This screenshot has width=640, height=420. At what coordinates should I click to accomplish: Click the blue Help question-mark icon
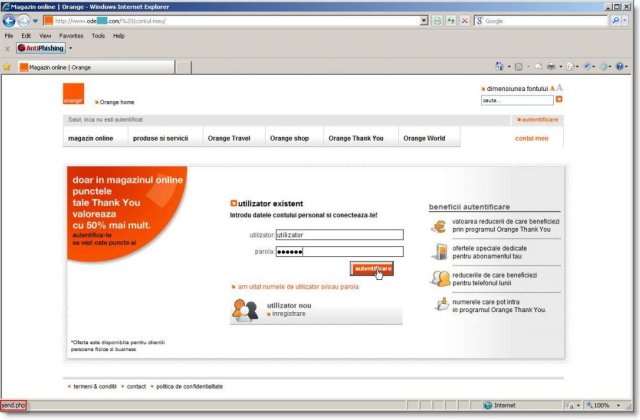point(620,67)
